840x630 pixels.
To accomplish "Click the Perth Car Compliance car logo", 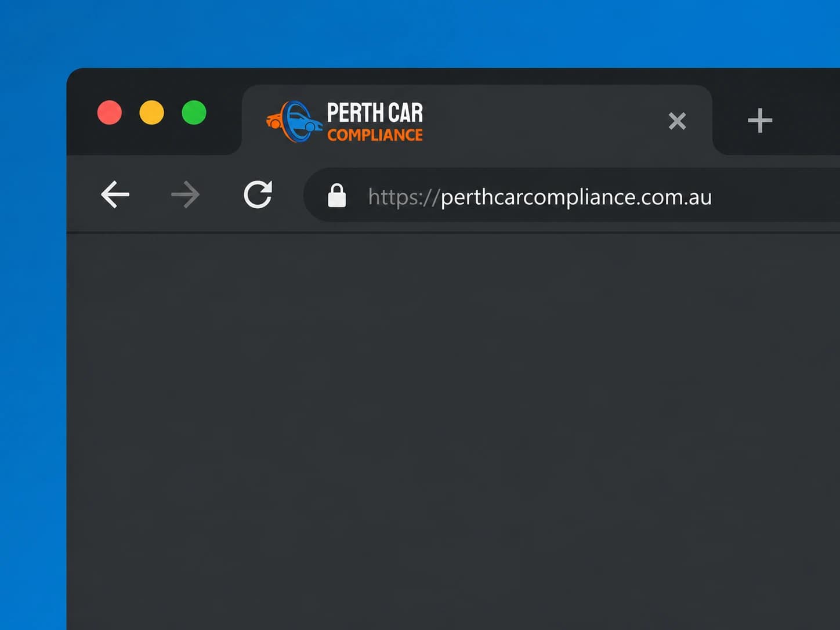I will [294, 121].
